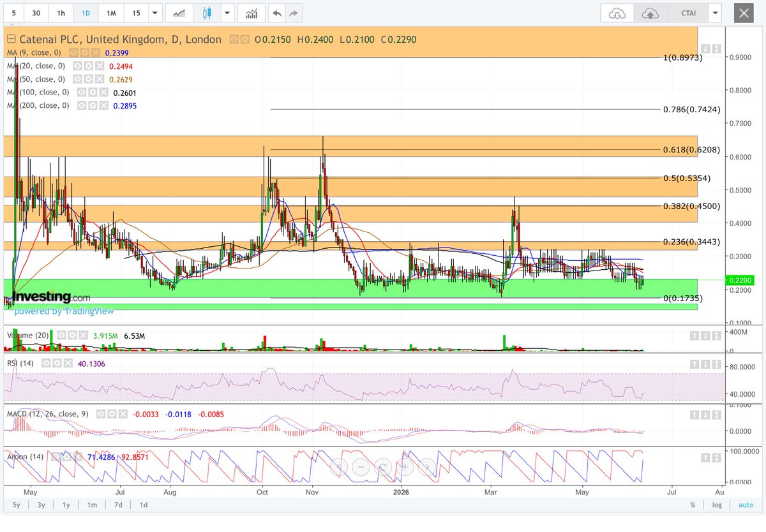
Task: Expand the timeframe dropdown next to 15
Action: (154, 13)
